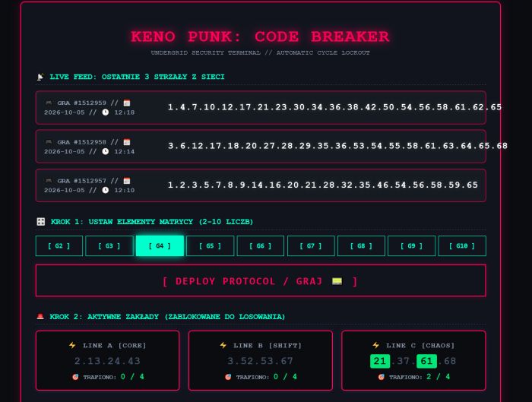Viewport: 532px width, 402px height.
Task: Click the LINE A [CORE] label
Action: (114, 345)
